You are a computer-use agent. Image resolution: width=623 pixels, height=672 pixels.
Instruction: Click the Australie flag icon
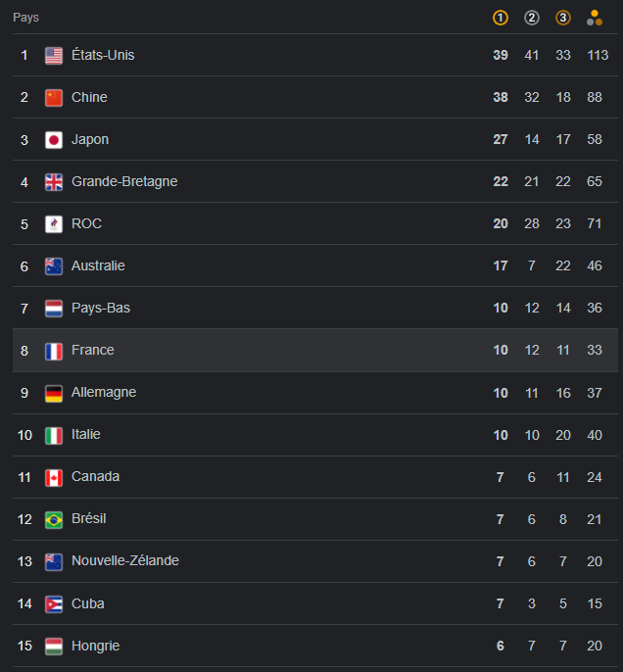54,266
